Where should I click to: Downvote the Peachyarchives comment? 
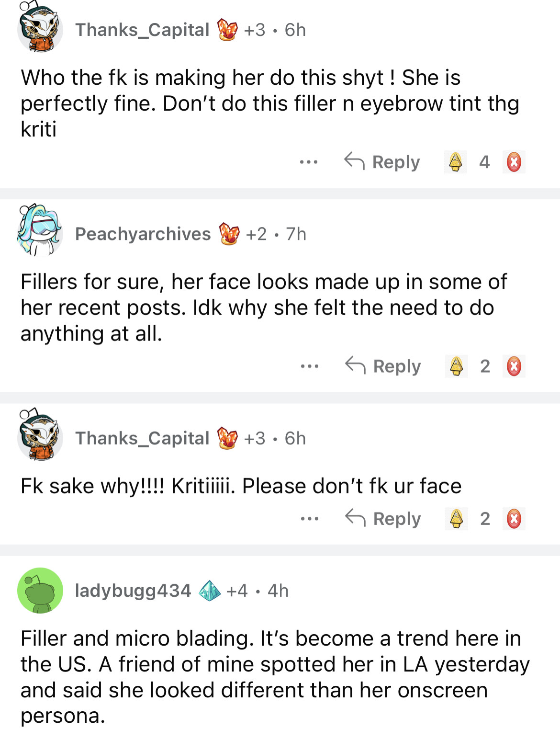click(514, 366)
